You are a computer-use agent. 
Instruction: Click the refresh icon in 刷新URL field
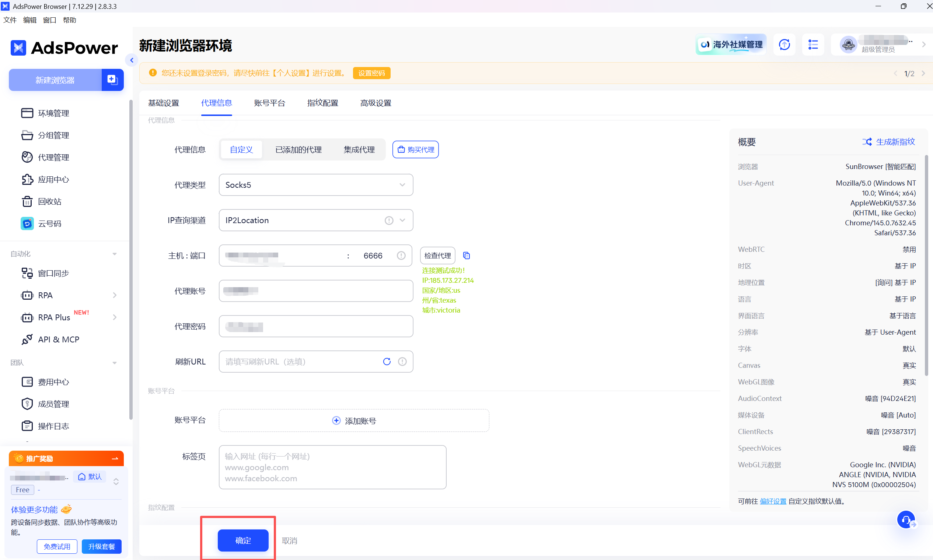click(x=387, y=362)
